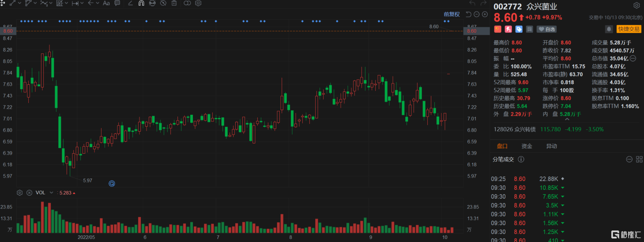Set a price alert with bell icon

click(x=609, y=29)
